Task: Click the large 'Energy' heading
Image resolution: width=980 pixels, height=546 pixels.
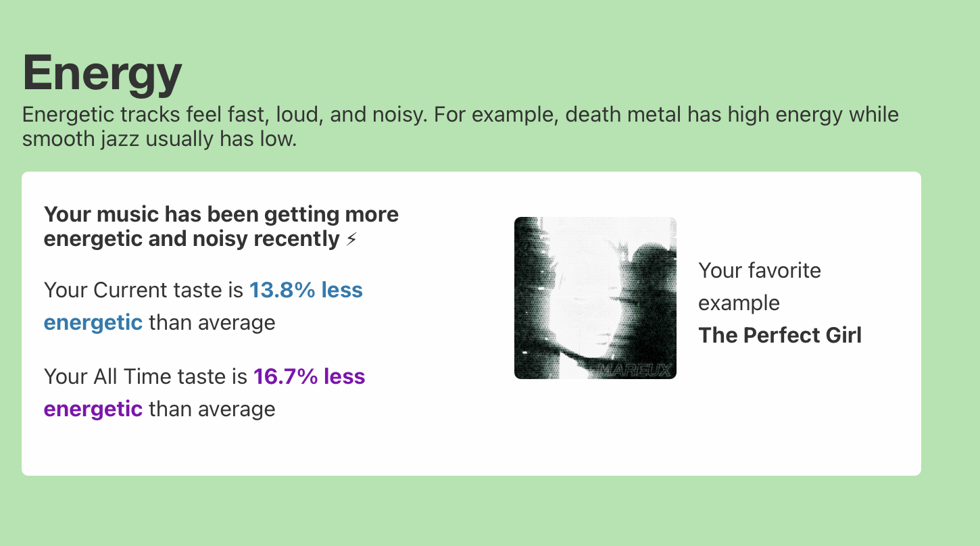Action: 102,72
